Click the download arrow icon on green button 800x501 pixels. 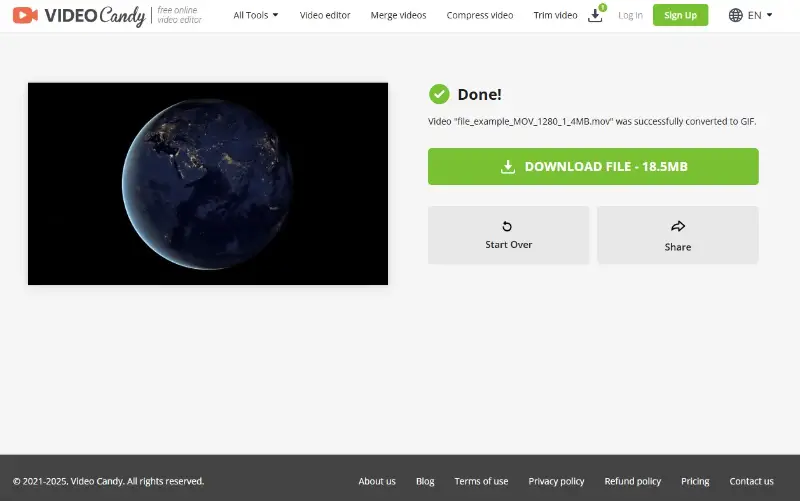tap(508, 167)
